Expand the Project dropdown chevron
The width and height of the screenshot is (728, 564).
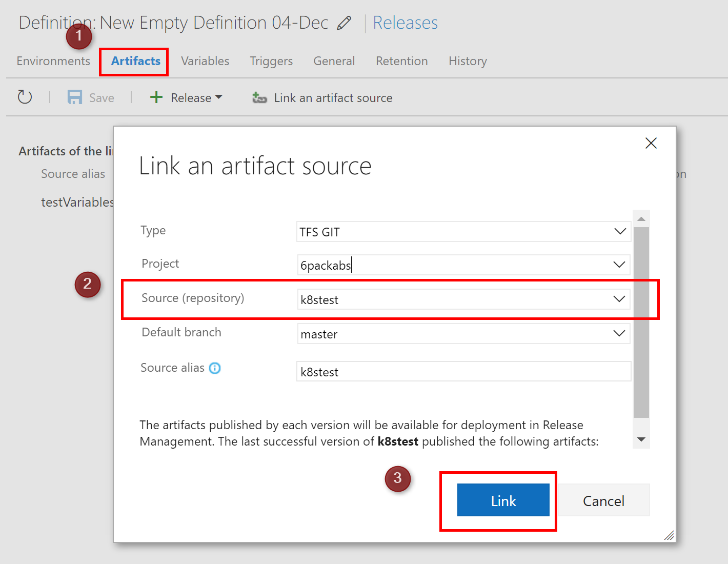point(619,265)
